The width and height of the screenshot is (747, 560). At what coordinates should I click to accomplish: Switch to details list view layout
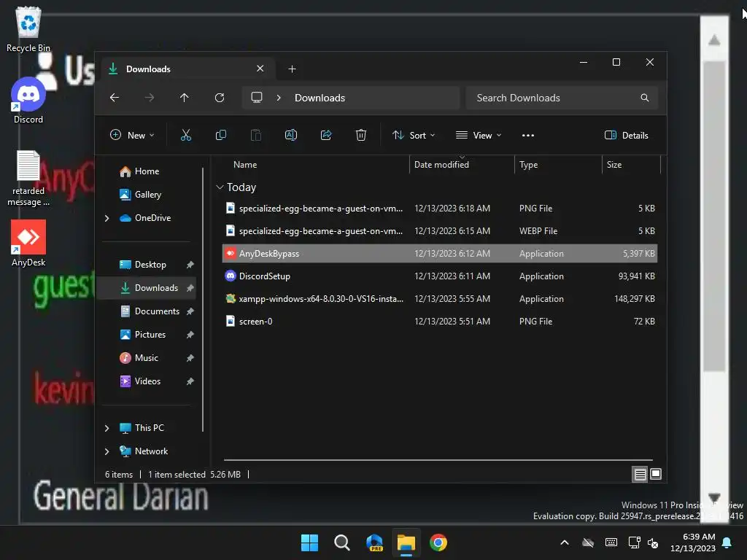(640, 474)
